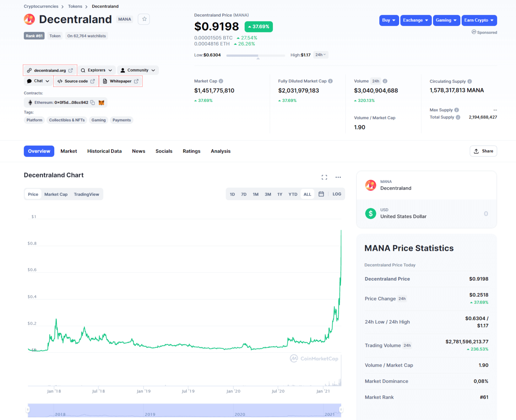Set chart range to 1Y
Viewport: 516px width, 420px height.
pyautogui.click(x=280, y=194)
